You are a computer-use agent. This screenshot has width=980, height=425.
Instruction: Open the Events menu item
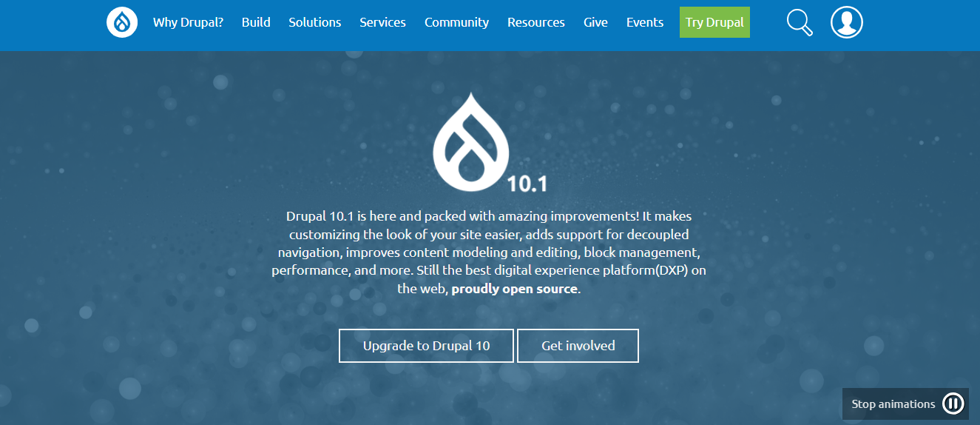(645, 22)
